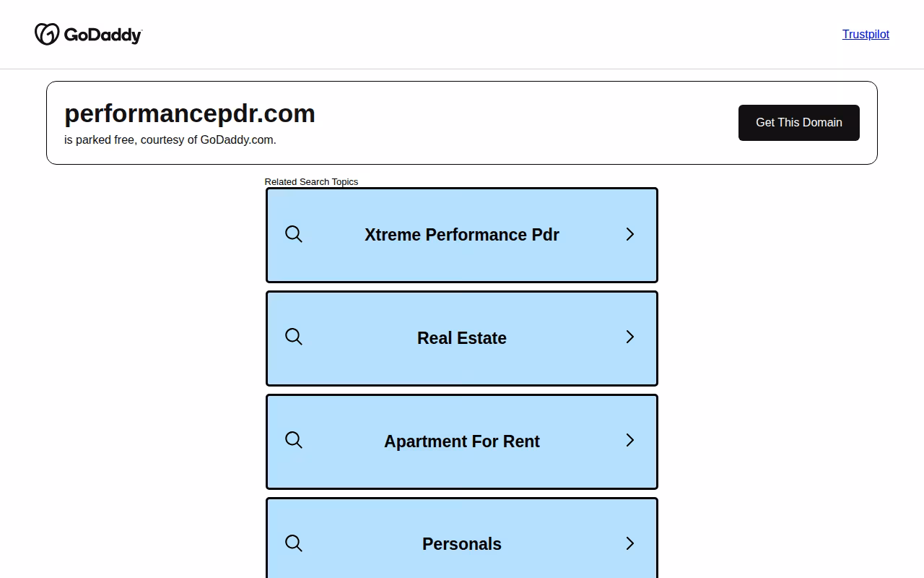The width and height of the screenshot is (924, 578).
Task: Open Real Estate using its chevron arrow
Action: coord(630,337)
